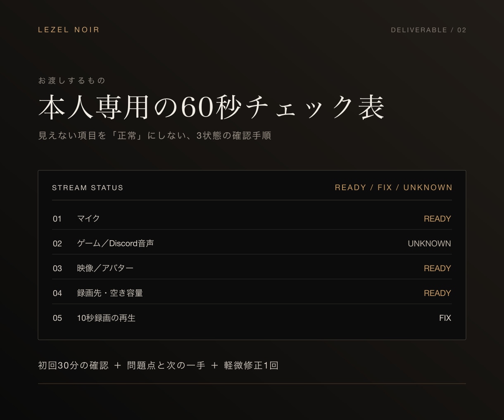Click UNKNOWN status for Discord音声 row
Viewport: 504px width, 420px height.
pos(429,243)
